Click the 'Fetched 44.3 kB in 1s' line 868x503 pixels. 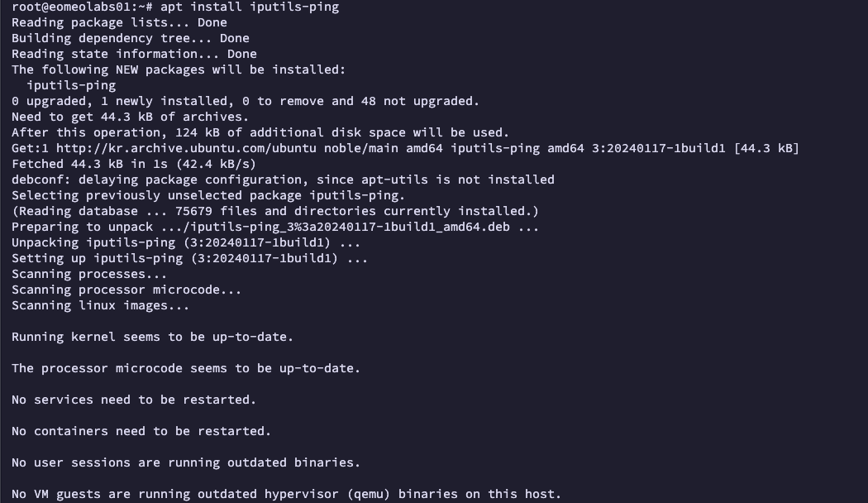[134, 164]
